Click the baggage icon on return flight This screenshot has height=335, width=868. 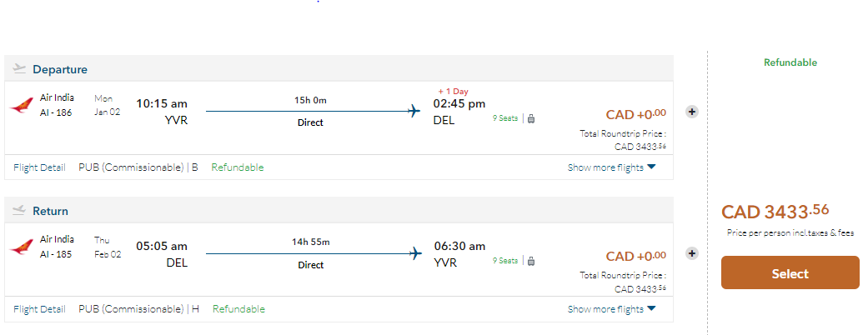pyautogui.click(x=531, y=260)
